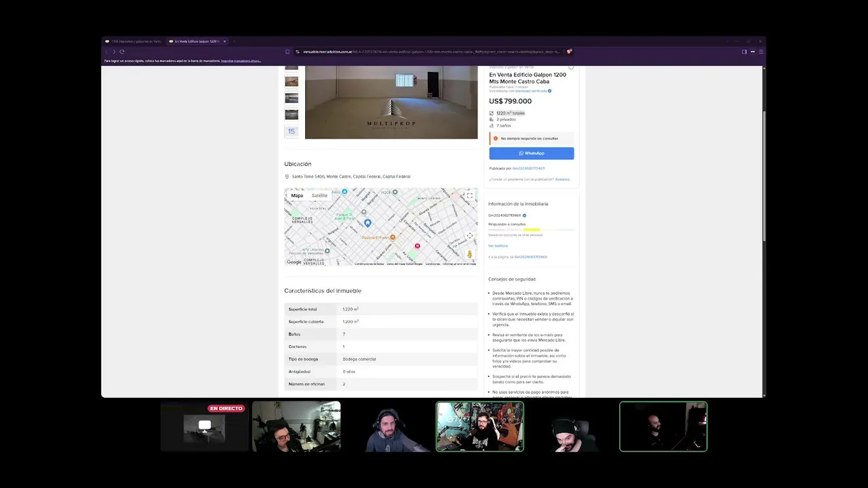Viewport: 868px width, 488px height.
Task: Click the webcam tile beneath 'EN DIRECTO' badge
Action: (205, 427)
